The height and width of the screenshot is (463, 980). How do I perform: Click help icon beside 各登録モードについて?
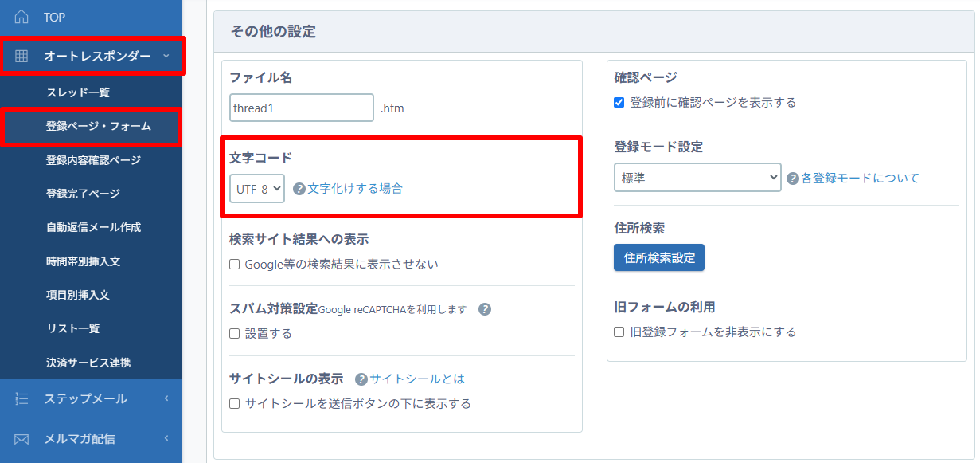[793, 179]
